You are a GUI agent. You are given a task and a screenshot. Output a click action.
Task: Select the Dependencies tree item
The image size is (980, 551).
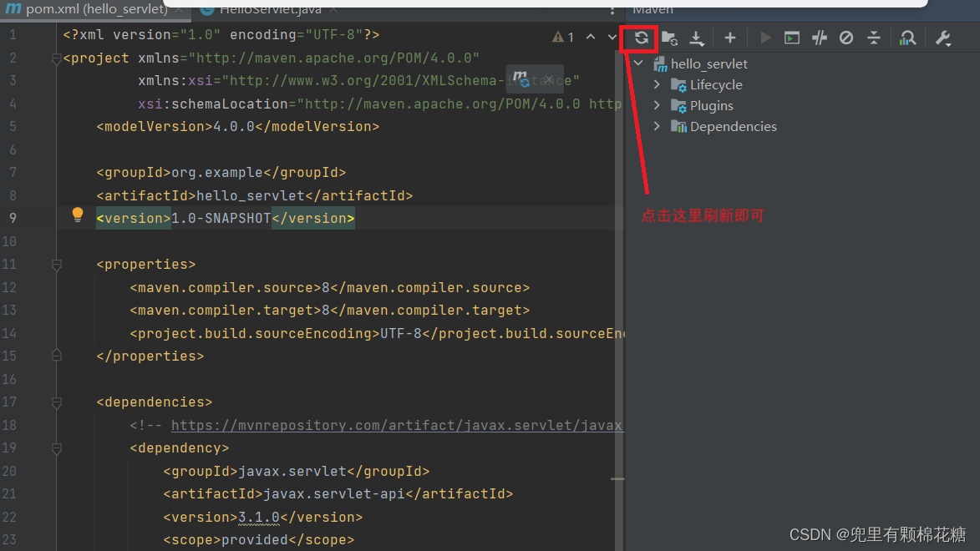734,126
